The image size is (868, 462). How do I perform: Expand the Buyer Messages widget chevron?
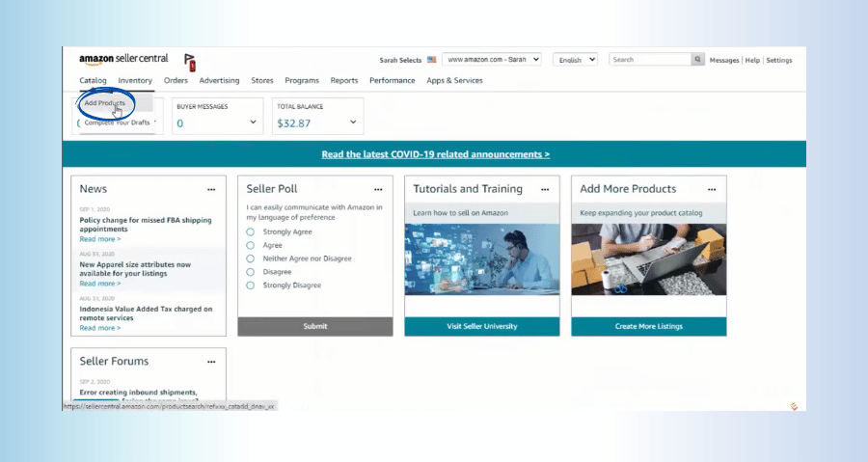(x=253, y=122)
